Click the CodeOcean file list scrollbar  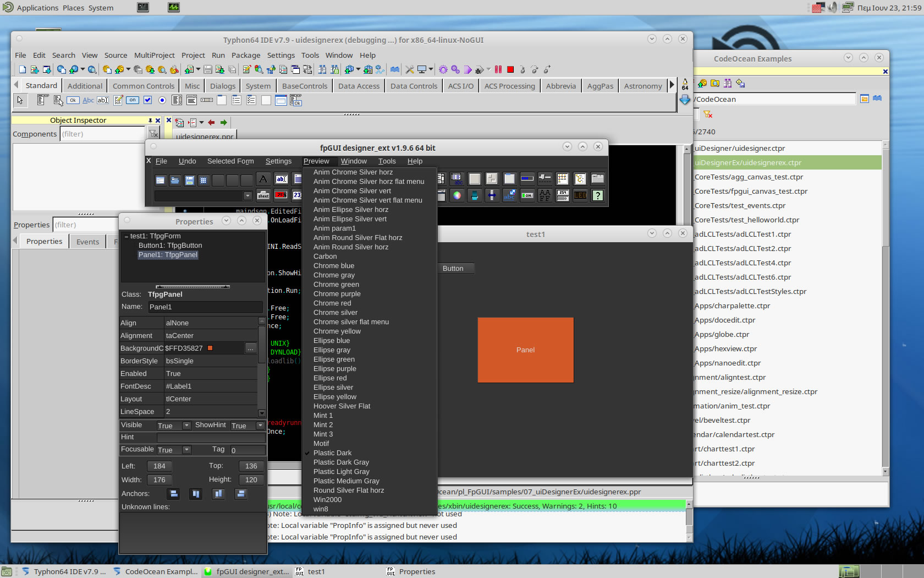click(886, 308)
